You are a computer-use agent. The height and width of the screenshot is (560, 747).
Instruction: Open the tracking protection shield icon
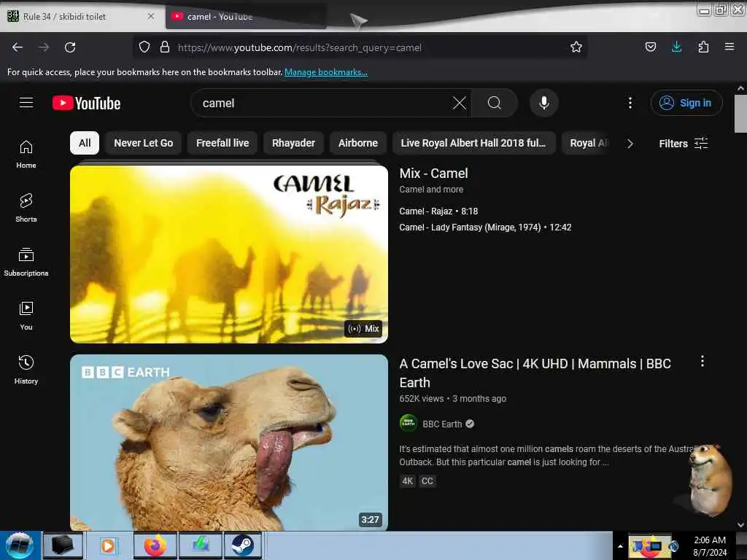(144, 47)
